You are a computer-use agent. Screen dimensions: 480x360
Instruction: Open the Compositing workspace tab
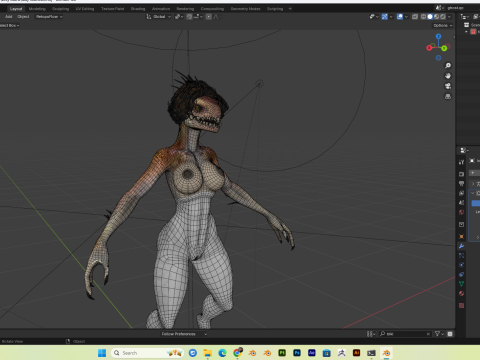coord(212,9)
